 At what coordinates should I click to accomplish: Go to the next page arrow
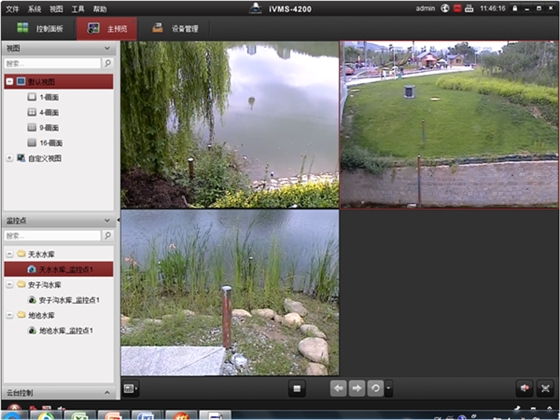pyautogui.click(x=356, y=389)
